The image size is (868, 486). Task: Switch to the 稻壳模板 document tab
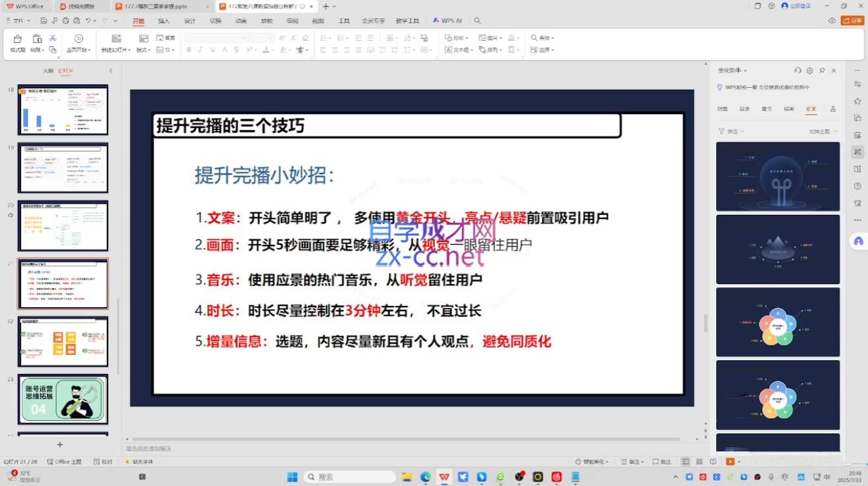point(83,6)
